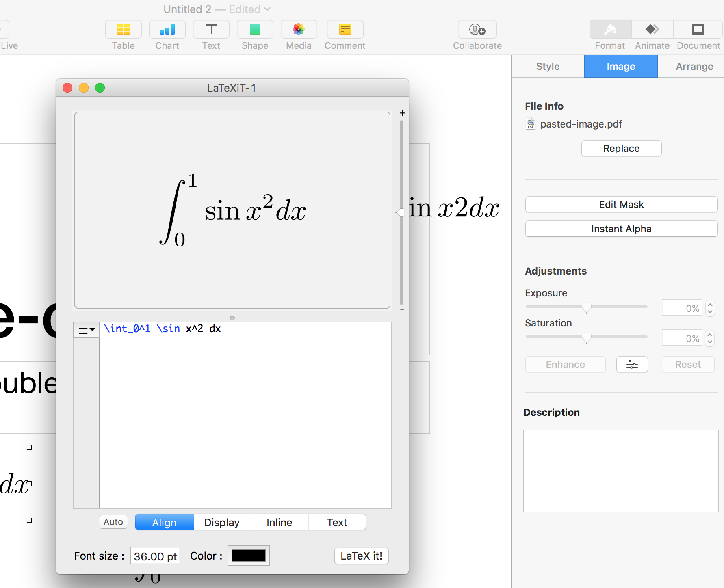Select Align mode in LaTeXiT

[x=164, y=522]
